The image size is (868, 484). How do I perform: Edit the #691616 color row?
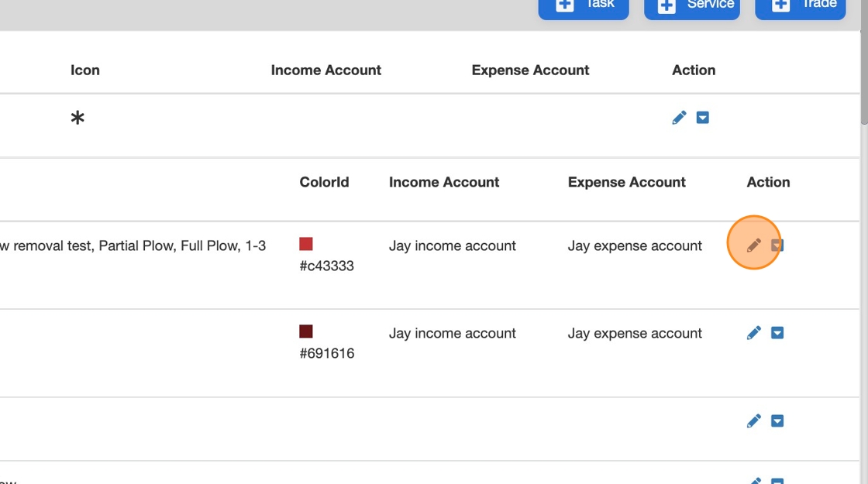tap(753, 333)
